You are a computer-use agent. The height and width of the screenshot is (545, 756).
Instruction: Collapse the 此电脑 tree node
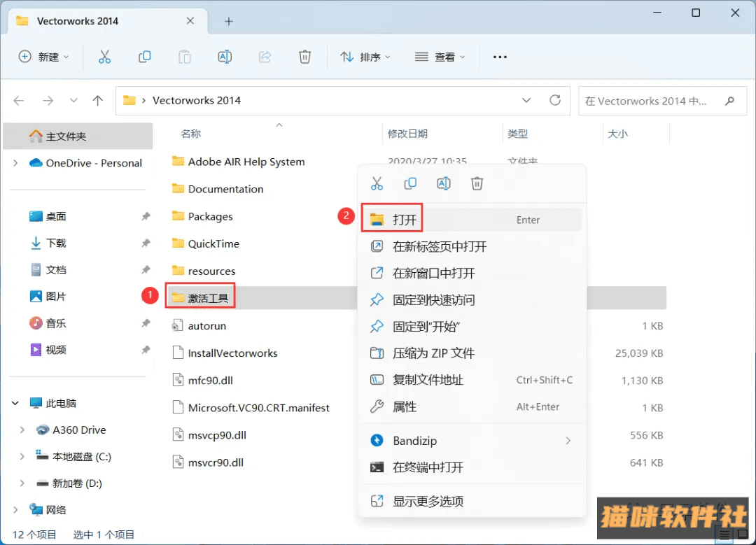click(x=15, y=403)
